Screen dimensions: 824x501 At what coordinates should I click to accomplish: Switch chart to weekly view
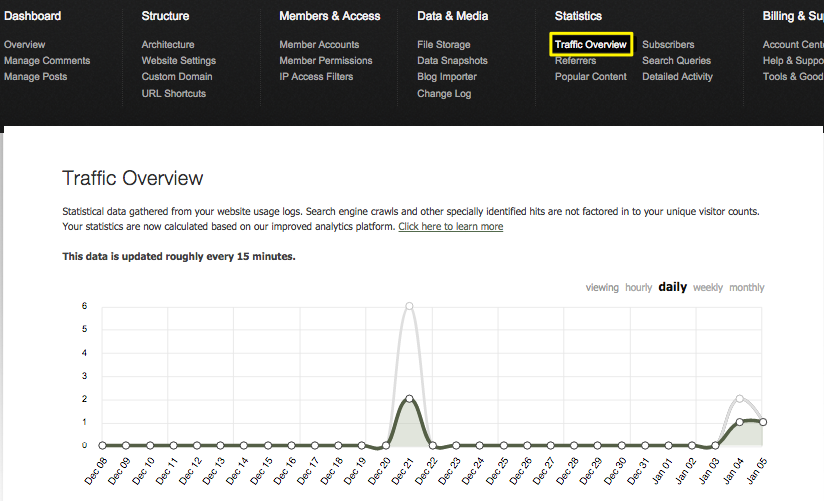[708, 288]
